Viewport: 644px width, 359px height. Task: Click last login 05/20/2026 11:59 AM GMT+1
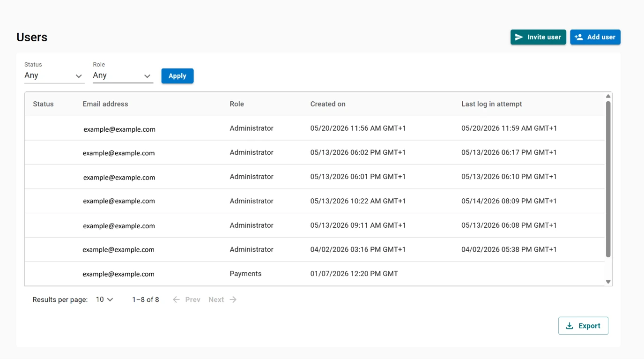tap(509, 128)
